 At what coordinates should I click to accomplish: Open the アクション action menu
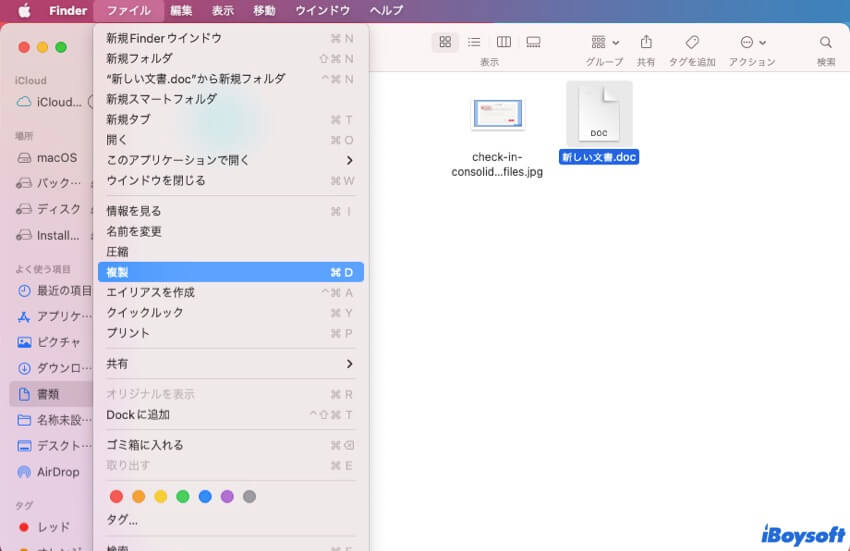[752, 42]
